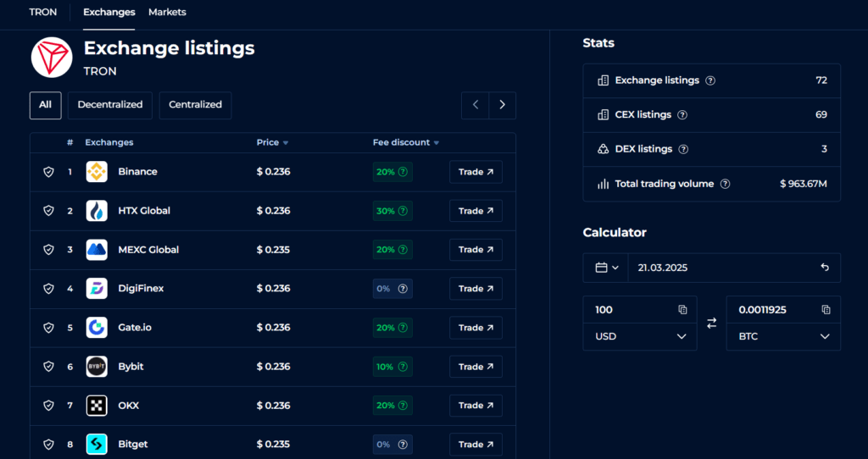Image resolution: width=868 pixels, height=459 pixels.
Task: Click the $ 963.67M total trading volume value
Action: coord(804,184)
